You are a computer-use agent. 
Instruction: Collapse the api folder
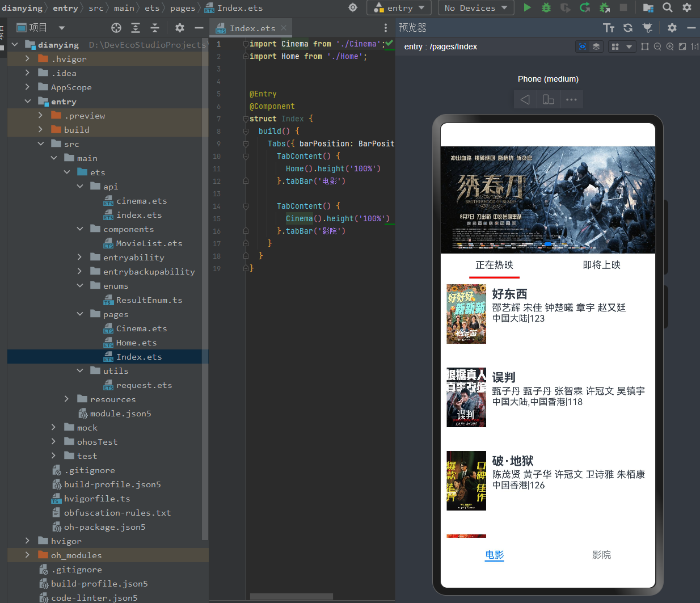pos(80,187)
